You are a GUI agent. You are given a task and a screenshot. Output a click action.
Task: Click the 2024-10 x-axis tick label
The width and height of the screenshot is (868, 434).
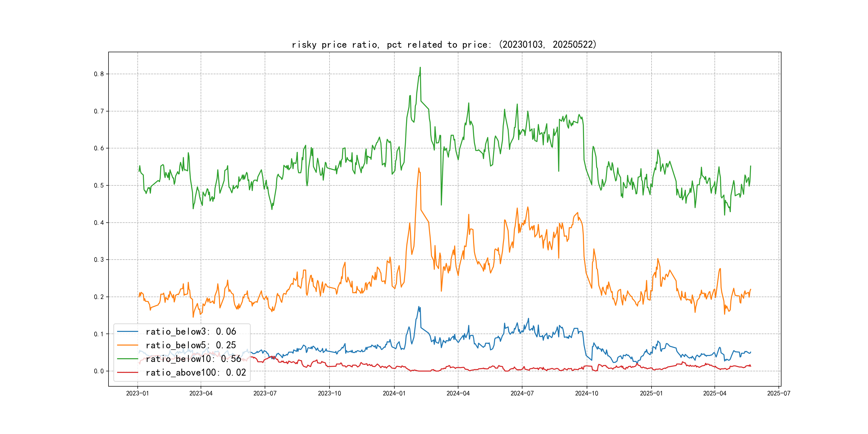[587, 394]
